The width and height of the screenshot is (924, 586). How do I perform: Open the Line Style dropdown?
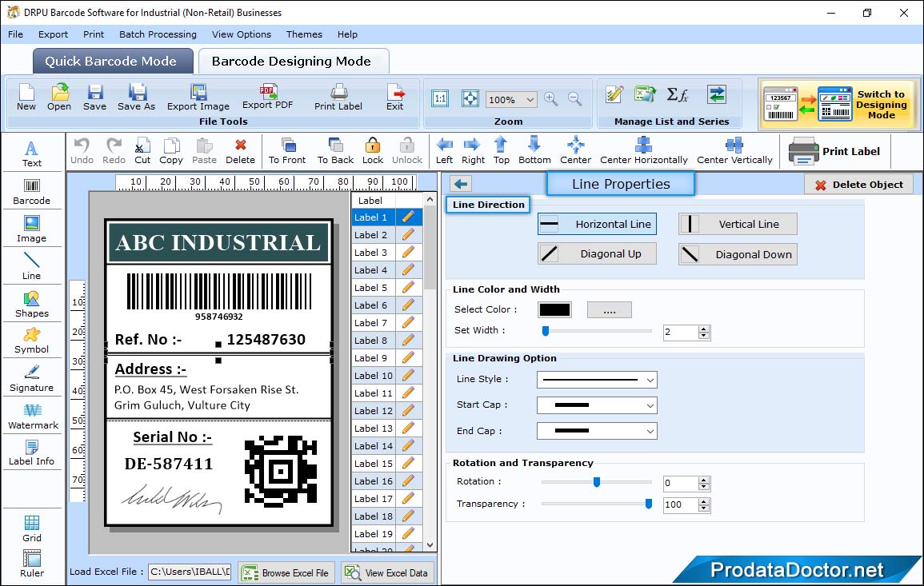pyautogui.click(x=597, y=380)
